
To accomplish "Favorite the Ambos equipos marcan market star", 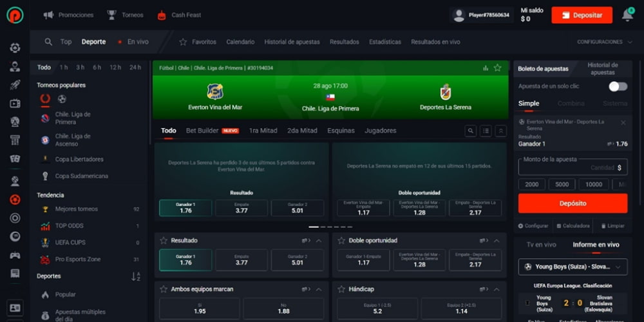I will tap(164, 289).
